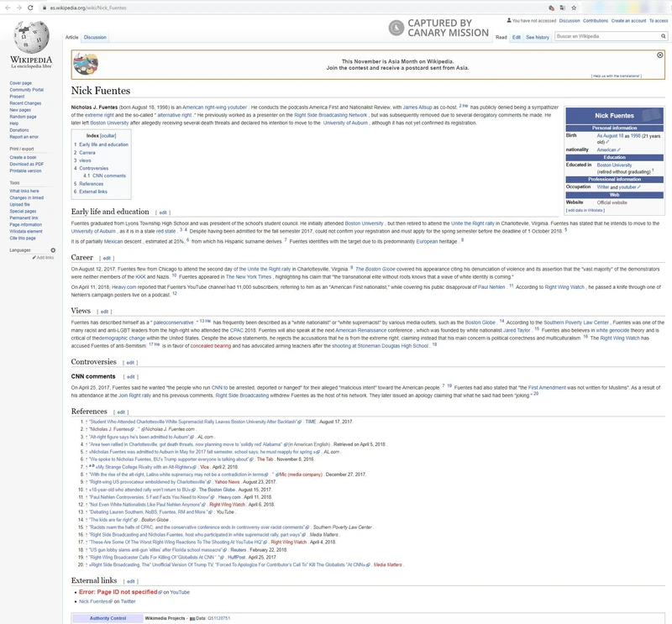Click the browser forward arrow
This screenshot has height=624, width=672.
click(x=18, y=8)
